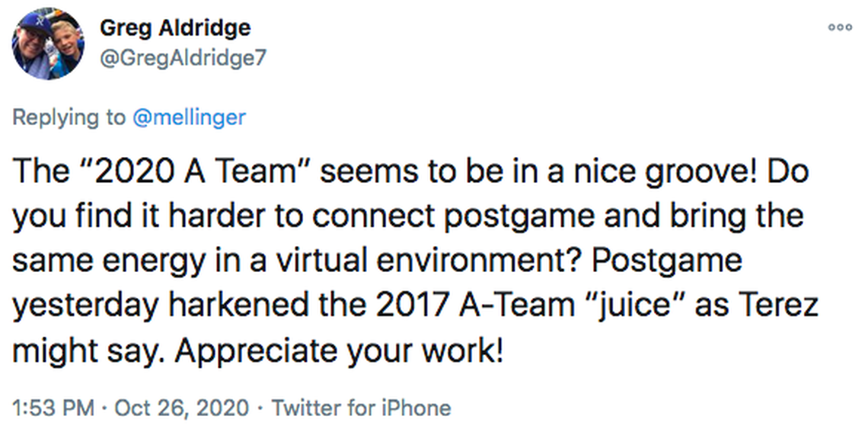
Task: Click the phrase "2020 A Team" in tweet
Action: (x=190, y=172)
